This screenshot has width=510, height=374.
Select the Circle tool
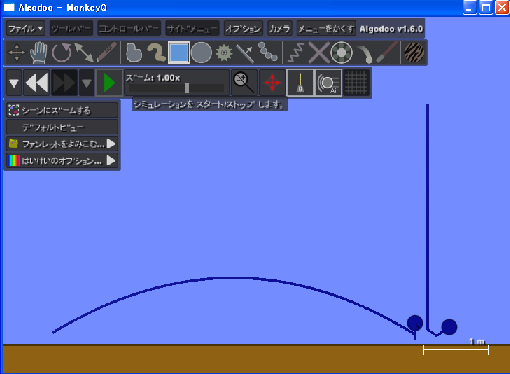[x=201, y=52]
